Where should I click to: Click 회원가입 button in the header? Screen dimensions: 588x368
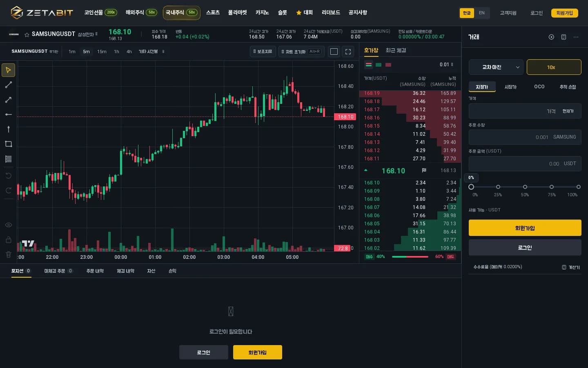565,13
